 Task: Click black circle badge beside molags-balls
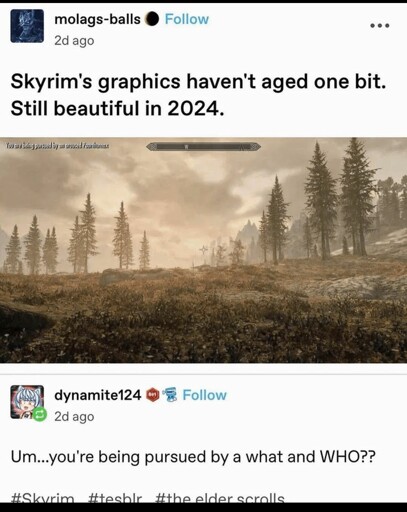152,19
